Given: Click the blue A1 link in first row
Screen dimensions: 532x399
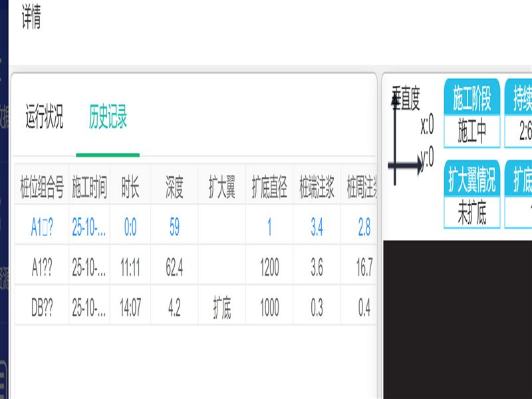Looking at the screenshot, I should tap(41, 227).
